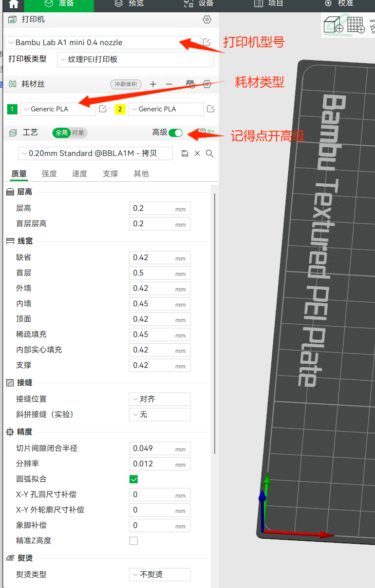Click the 内部实心填充 width field

click(x=160, y=350)
